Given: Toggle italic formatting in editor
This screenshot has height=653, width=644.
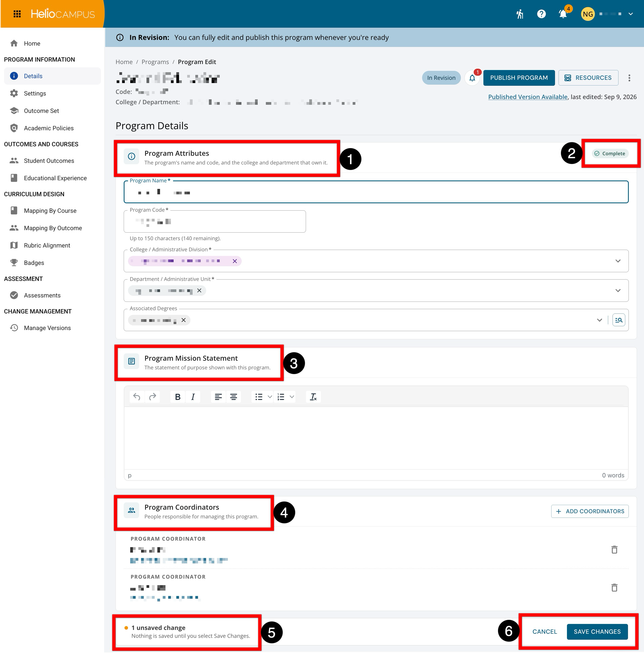Looking at the screenshot, I should [x=193, y=397].
